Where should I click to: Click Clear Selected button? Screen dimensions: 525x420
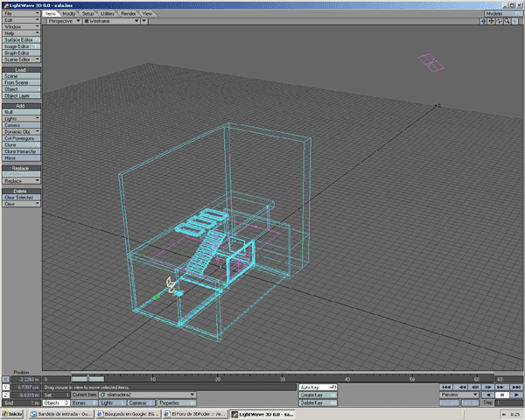tap(21, 197)
